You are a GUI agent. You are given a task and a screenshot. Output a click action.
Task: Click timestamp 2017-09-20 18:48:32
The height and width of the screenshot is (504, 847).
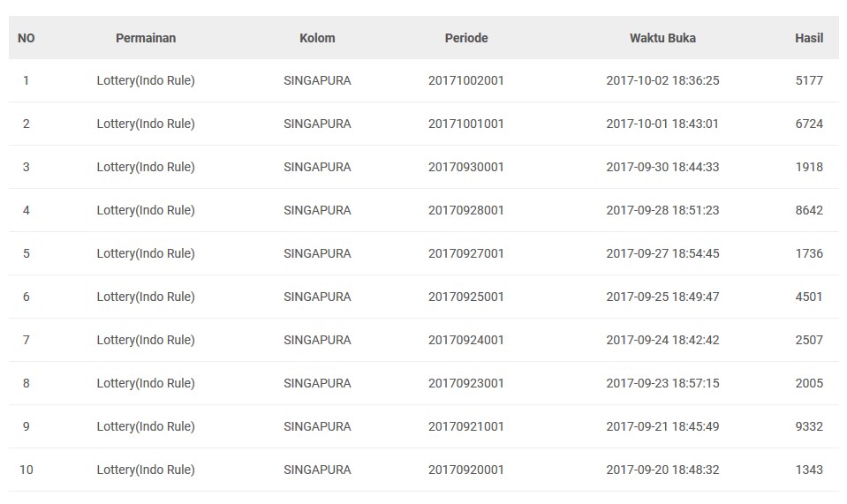[662, 470]
